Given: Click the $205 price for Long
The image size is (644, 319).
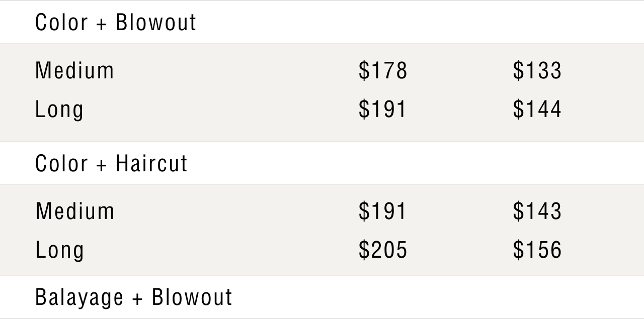Looking at the screenshot, I should tap(383, 250).
